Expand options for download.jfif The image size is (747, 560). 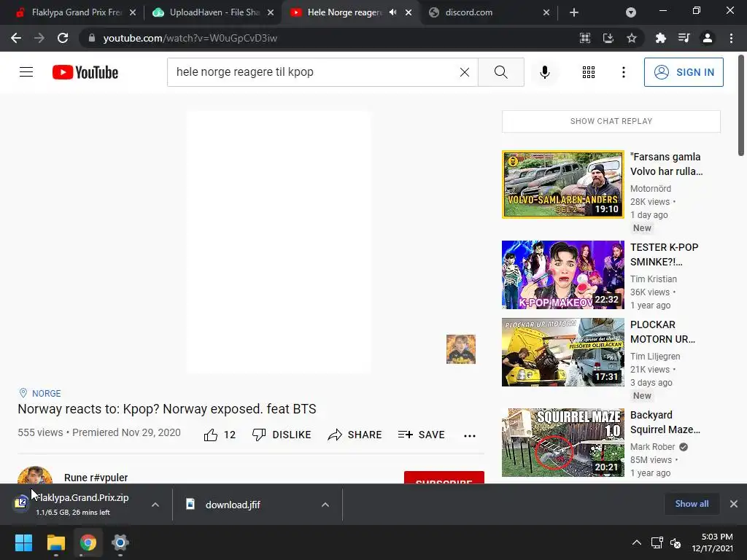tap(325, 505)
